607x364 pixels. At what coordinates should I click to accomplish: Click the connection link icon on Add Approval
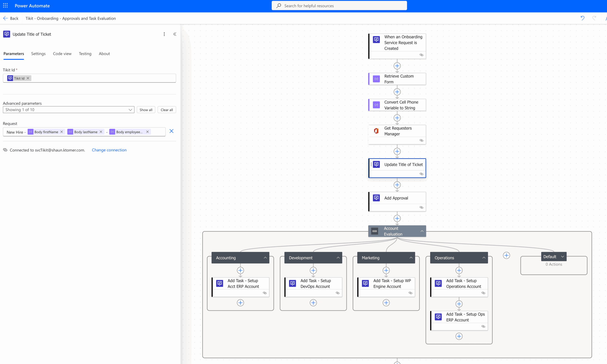[x=421, y=207]
